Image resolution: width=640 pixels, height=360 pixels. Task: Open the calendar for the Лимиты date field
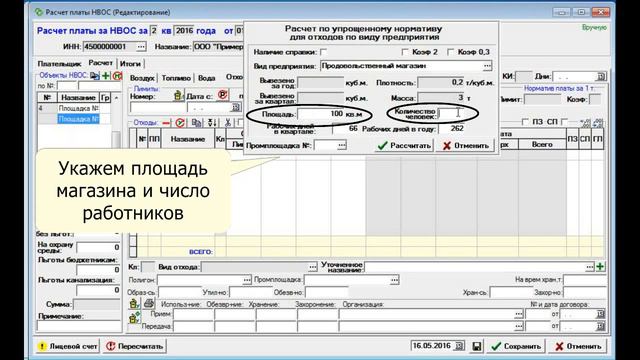click(236, 107)
